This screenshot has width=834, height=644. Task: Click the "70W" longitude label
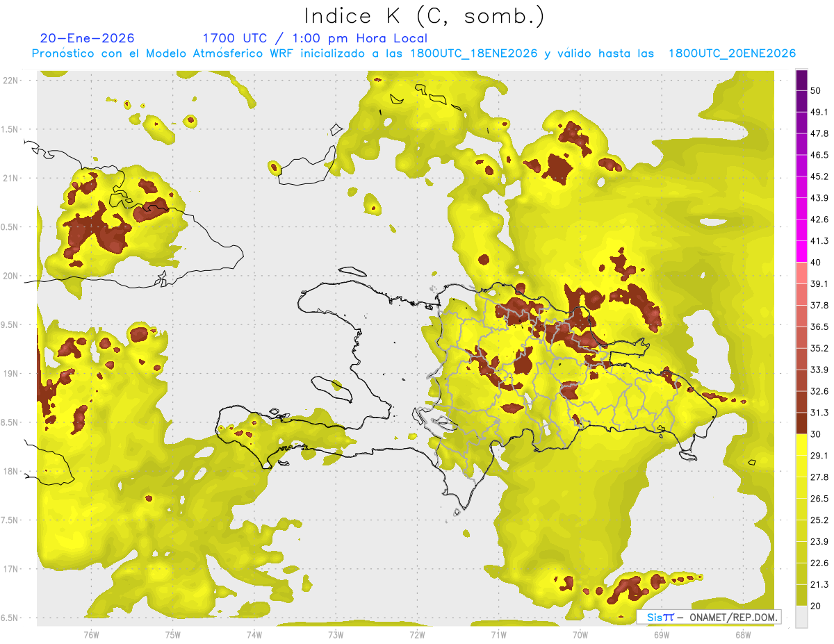point(580,634)
